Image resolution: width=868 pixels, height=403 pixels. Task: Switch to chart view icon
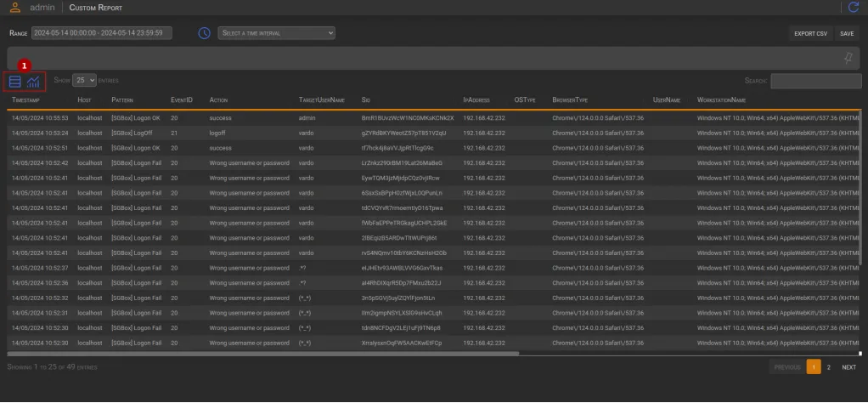(x=34, y=82)
